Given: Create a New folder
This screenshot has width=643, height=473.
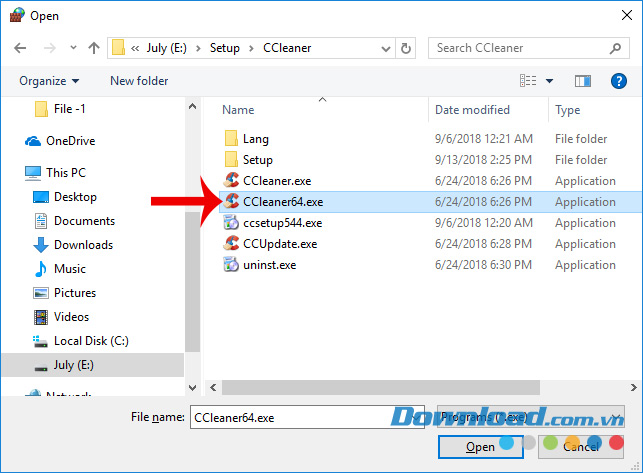Looking at the screenshot, I should tap(139, 81).
